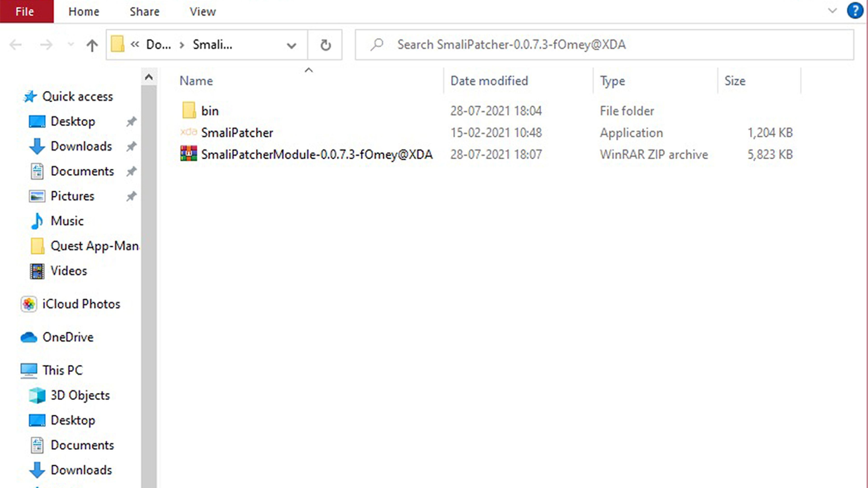Open Documents under This PC
Screen dimensions: 868x488
pyautogui.click(x=82, y=445)
